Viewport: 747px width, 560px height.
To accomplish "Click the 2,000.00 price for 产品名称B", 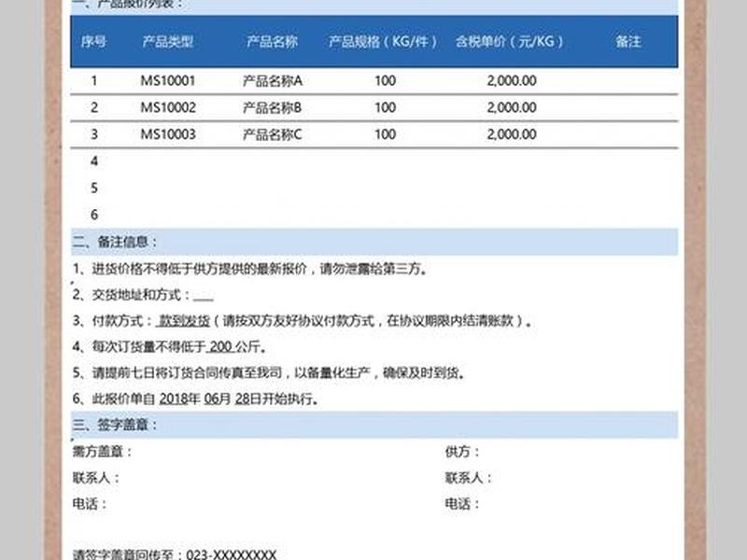I will pos(512,107).
